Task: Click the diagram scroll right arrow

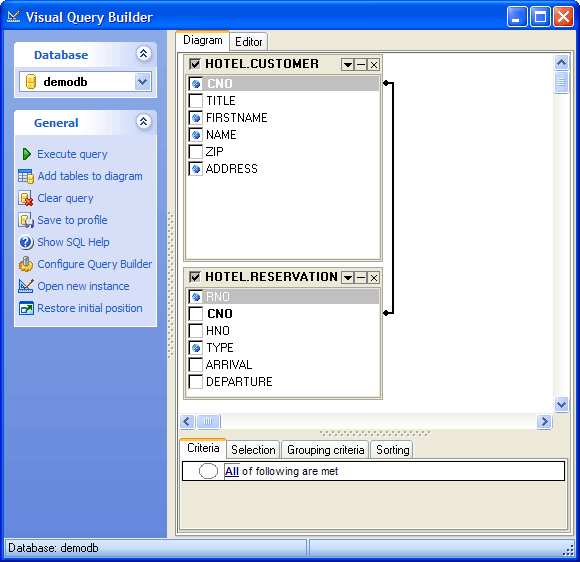Action: pyautogui.click(x=544, y=421)
